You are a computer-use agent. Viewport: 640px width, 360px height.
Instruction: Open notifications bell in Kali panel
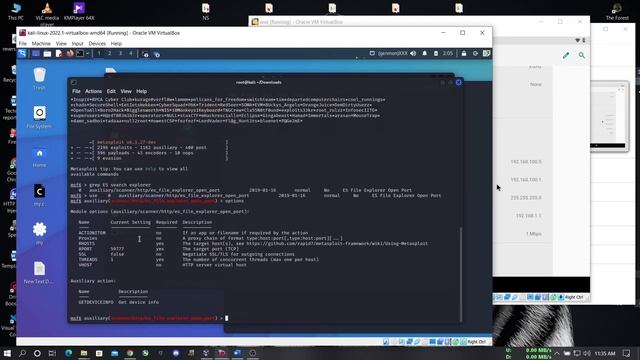pyautogui.click(x=424, y=53)
